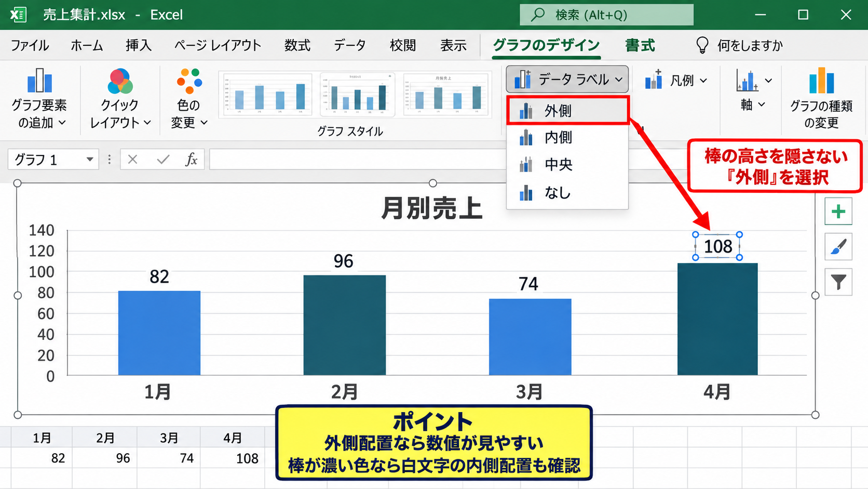Open 色の変更 palette

(x=189, y=99)
